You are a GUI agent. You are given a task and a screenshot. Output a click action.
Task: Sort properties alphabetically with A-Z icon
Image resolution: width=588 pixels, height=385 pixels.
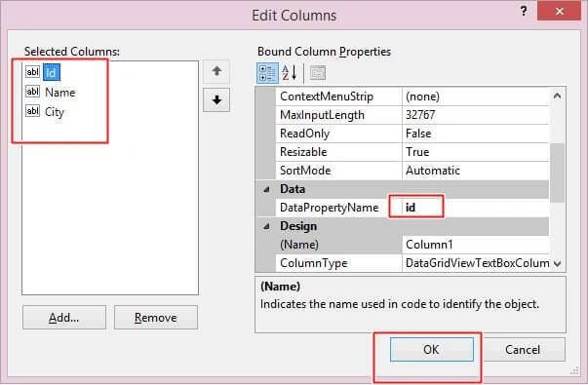click(x=290, y=73)
